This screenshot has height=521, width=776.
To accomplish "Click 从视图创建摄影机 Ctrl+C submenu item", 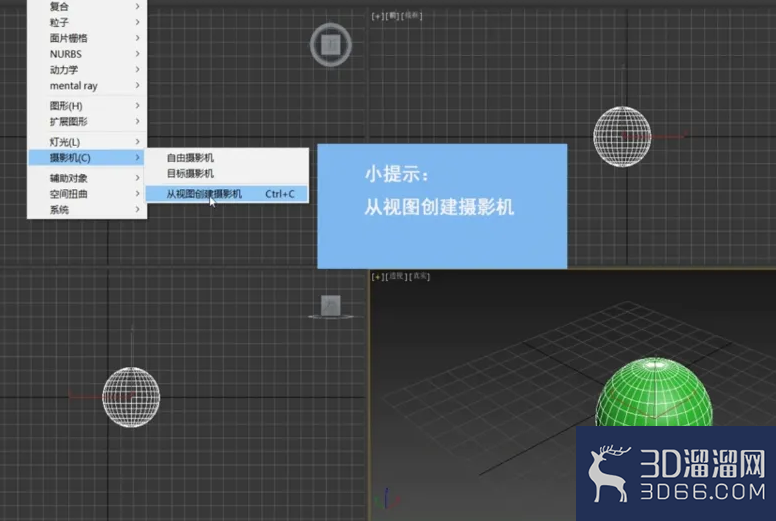I will pyautogui.click(x=227, y=194).
